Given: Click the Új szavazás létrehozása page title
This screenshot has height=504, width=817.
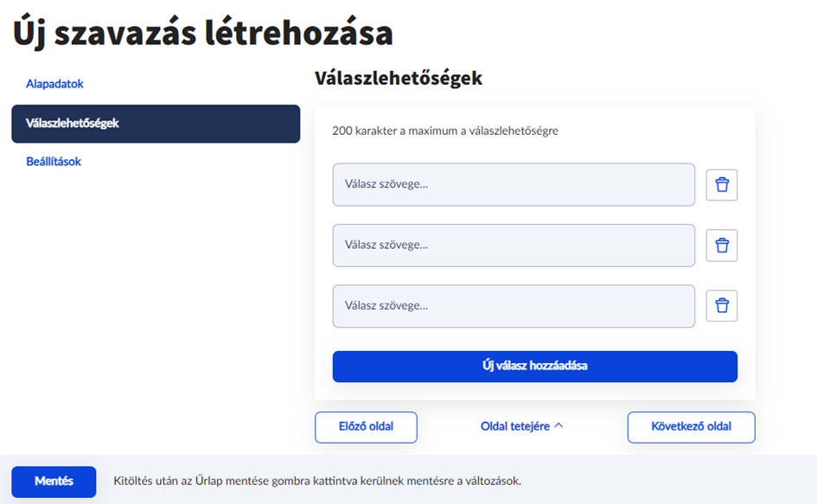Looking at the screenshot, I should coord(202,33).
